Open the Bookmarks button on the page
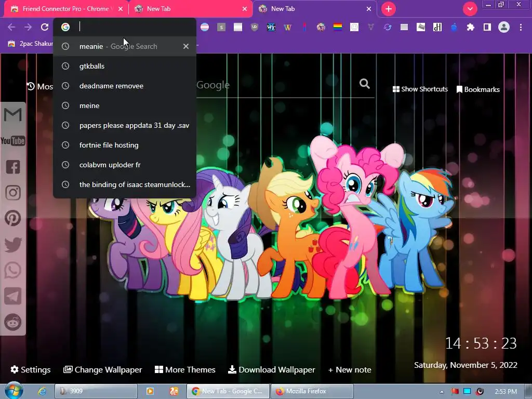 (x=478, y=89)
